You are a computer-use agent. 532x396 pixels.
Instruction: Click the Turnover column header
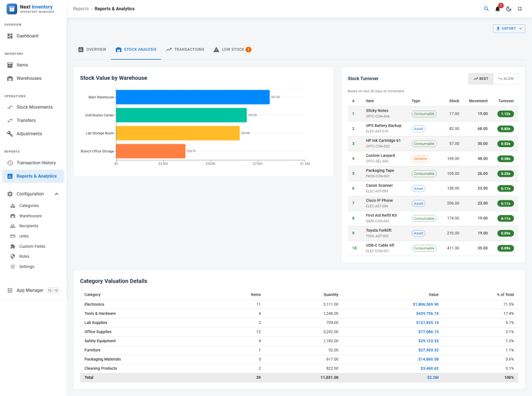tap(506, 101)
